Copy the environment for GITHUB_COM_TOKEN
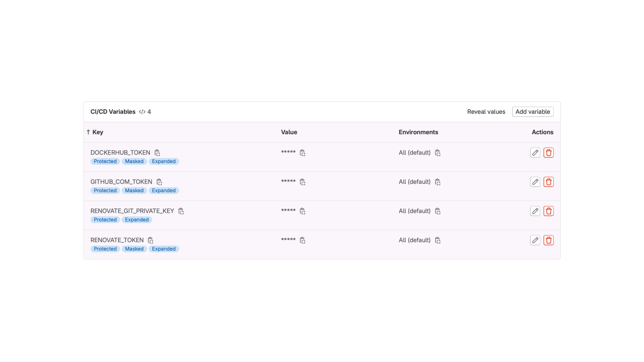644x362 pixels. pos(438,182)
